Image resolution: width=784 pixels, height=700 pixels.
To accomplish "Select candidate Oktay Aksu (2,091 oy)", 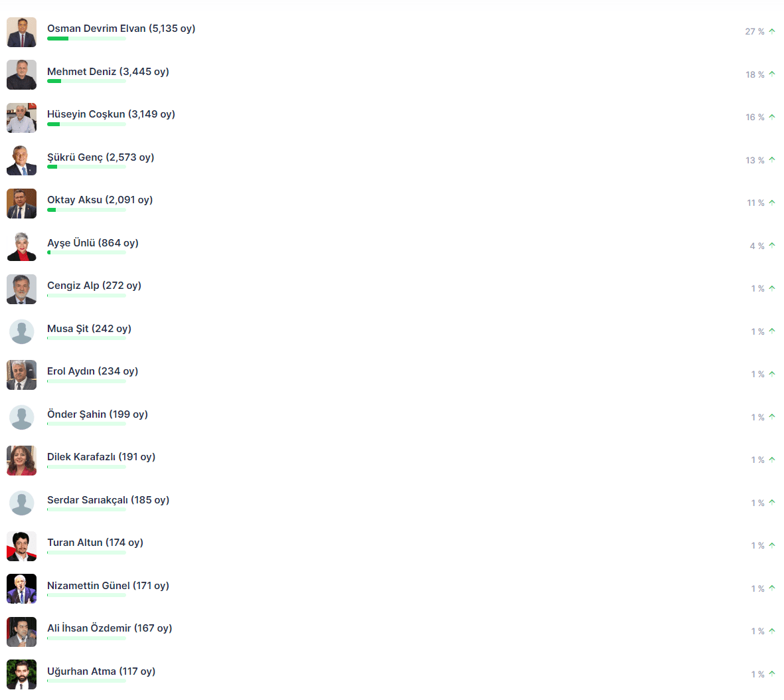I will 100,200.
